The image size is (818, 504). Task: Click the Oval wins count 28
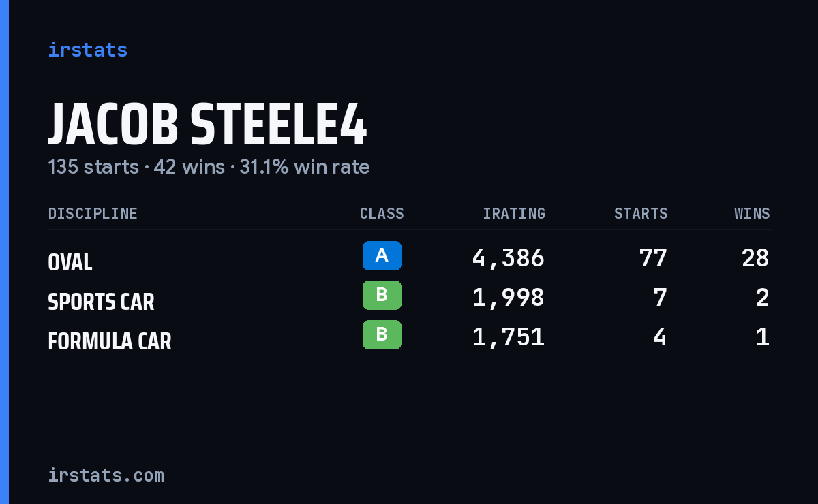[x=755, y=258]
